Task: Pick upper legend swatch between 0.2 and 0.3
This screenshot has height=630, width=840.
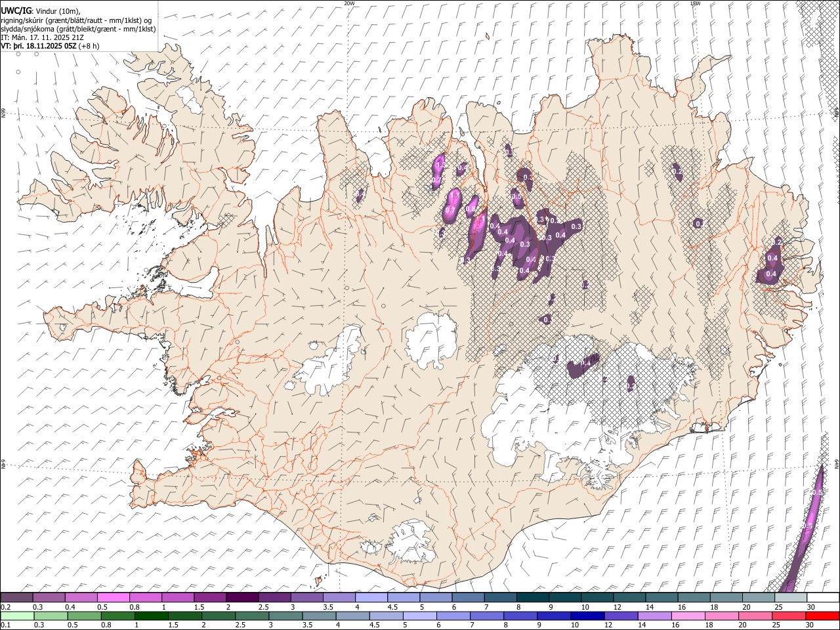Action: (x=17, y=598)
